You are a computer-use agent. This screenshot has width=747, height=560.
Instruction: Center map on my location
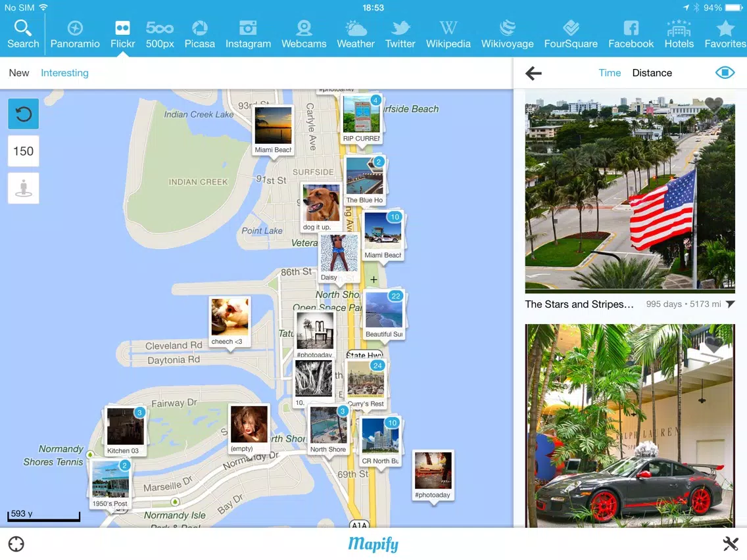[16, 544]
